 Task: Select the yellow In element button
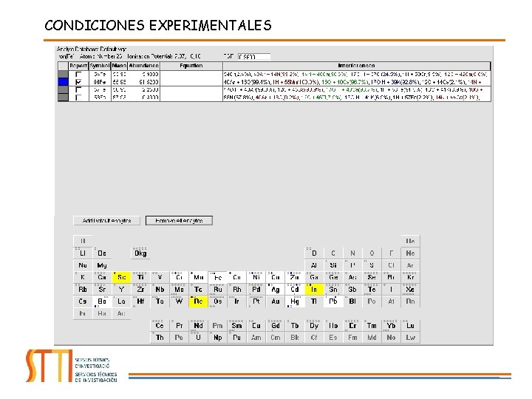point(314,290)
